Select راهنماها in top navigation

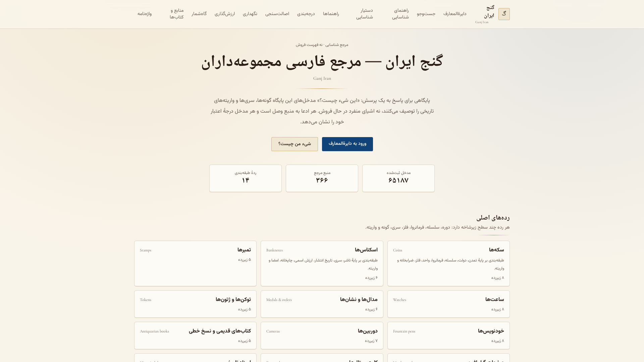[331, 14]
